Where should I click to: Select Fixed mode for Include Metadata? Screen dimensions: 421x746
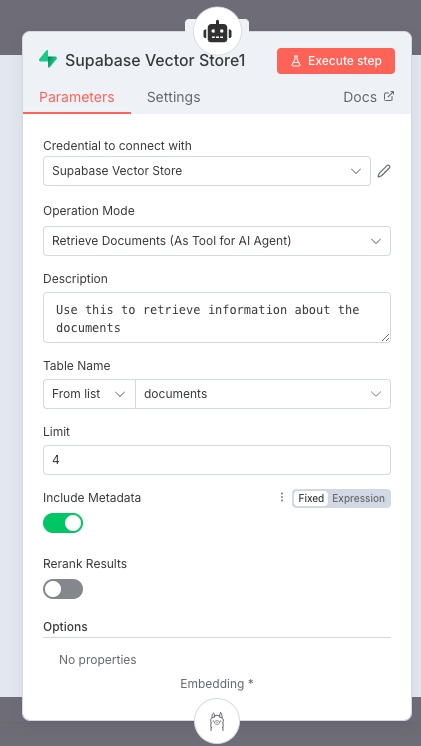[311, 498]
